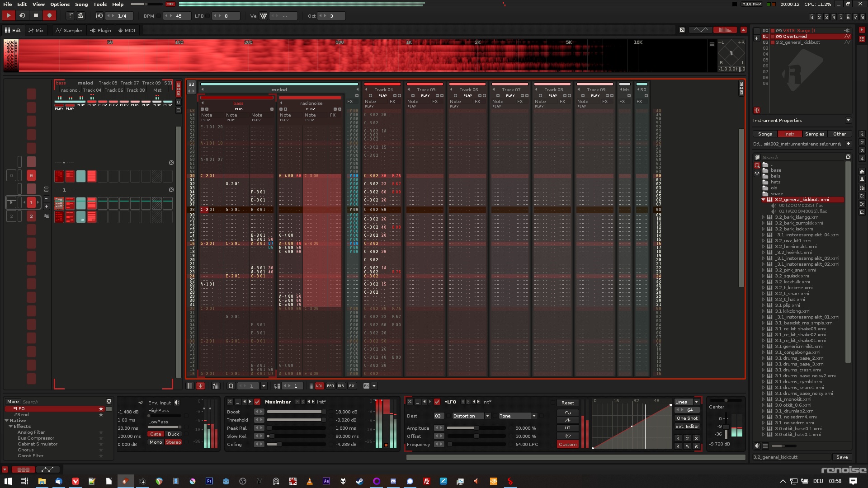Toggle block loop icon beside 1/4
The width and height of the screenshot is (868, 488).
[99, 15]
